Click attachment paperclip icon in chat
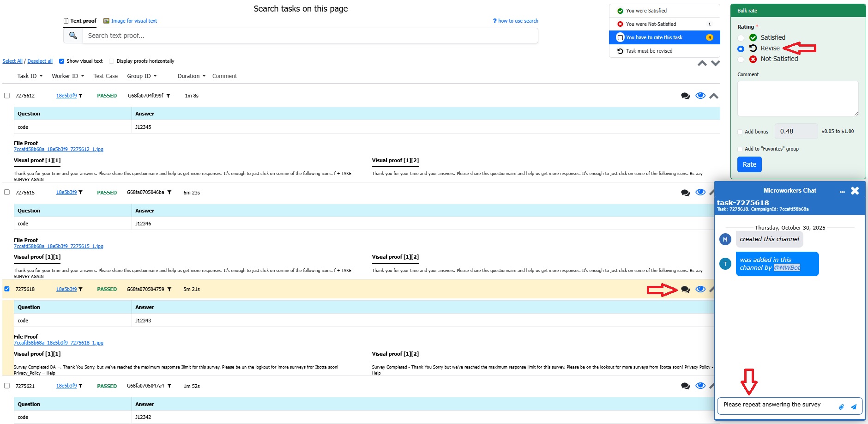 tap(841, 407)
